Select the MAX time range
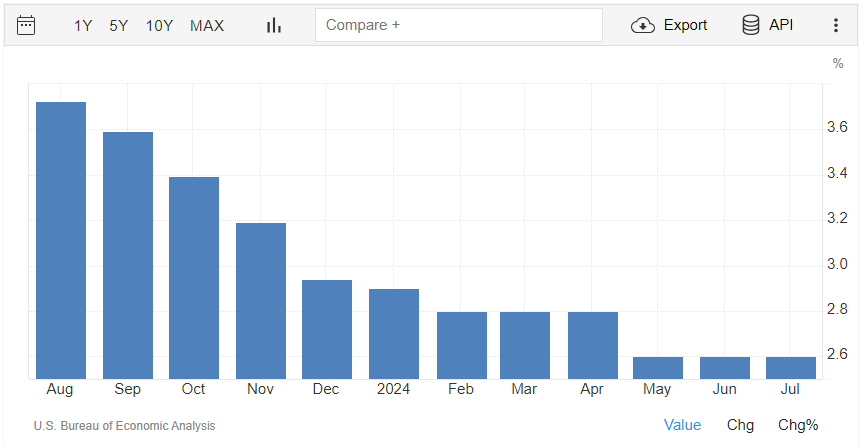Screen dimensions: 859x447 coord(207,26)
